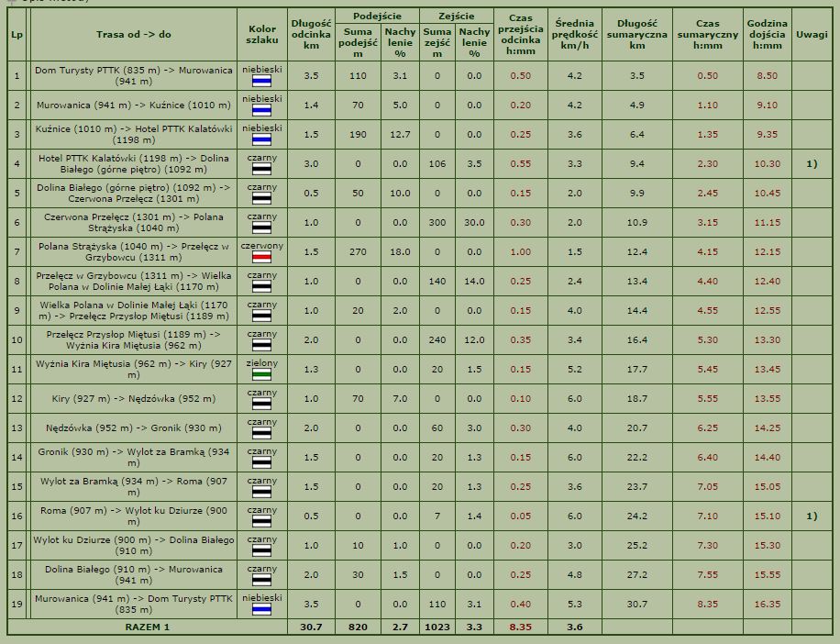
Task: Open note 1) in row 16 Uwagi
Action: pyautogui.click(x=811, y=516)
